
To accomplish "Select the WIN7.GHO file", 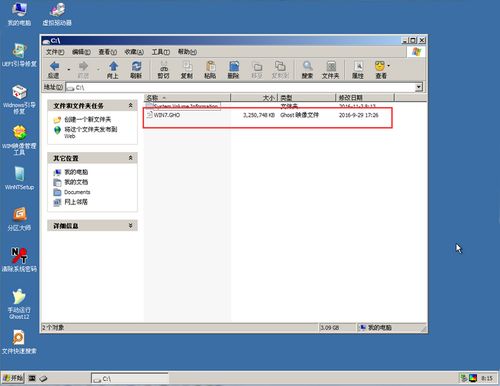I will point(167,115).
